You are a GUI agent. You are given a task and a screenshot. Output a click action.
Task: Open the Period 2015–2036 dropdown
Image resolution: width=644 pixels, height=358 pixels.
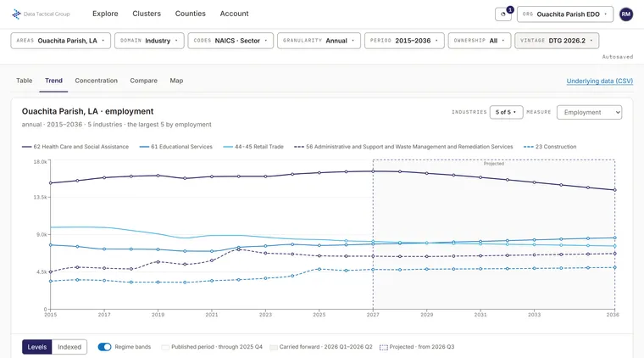[404, 41]
